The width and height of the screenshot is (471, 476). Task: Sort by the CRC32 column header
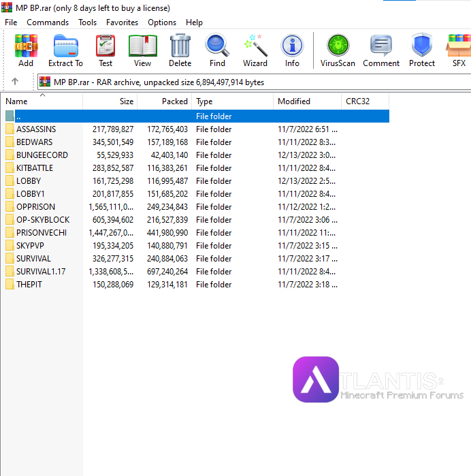point(365,101)
